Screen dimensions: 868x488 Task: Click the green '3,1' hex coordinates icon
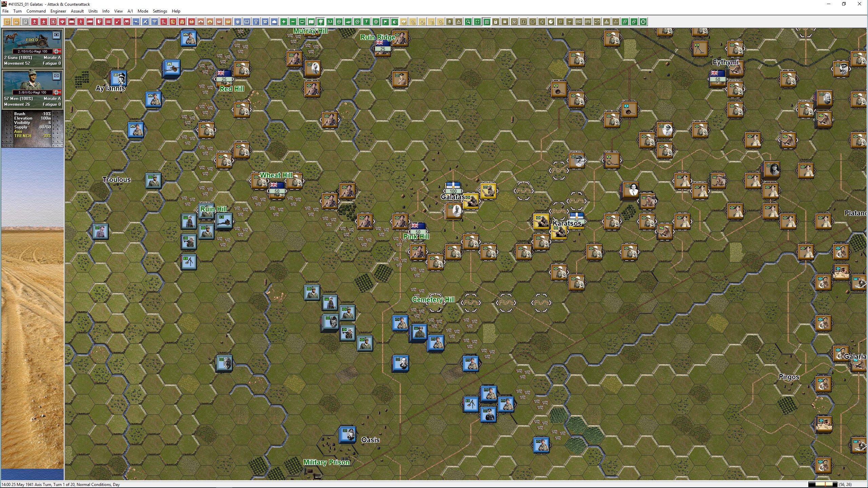(x=330, y=22)
